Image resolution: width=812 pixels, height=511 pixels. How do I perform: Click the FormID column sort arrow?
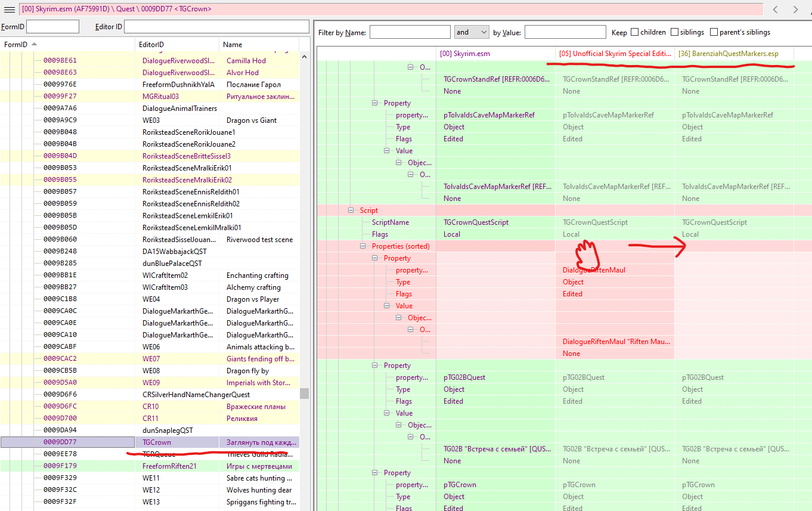point(34,44)
